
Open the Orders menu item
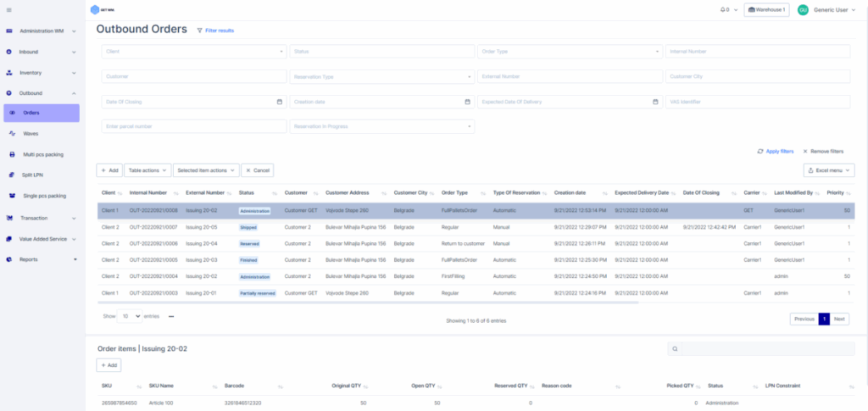42,113
